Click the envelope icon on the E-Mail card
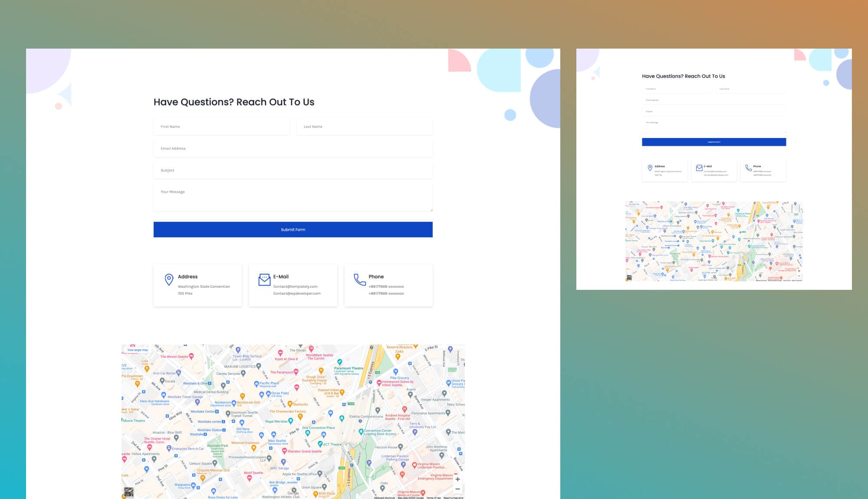Viewport: 868px width, 499px height. tap(264, 279)
